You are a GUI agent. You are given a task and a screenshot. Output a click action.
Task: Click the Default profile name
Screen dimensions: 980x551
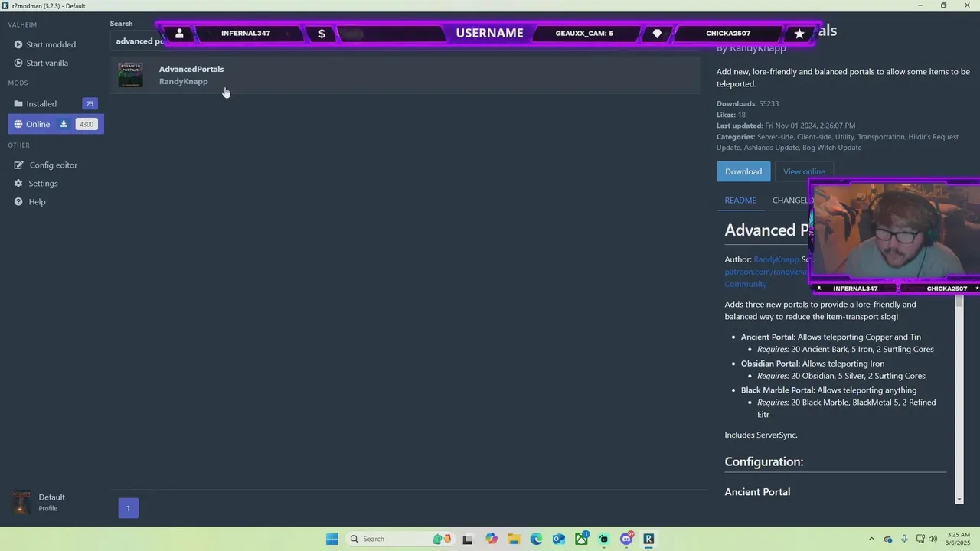(x=52, y=497)
